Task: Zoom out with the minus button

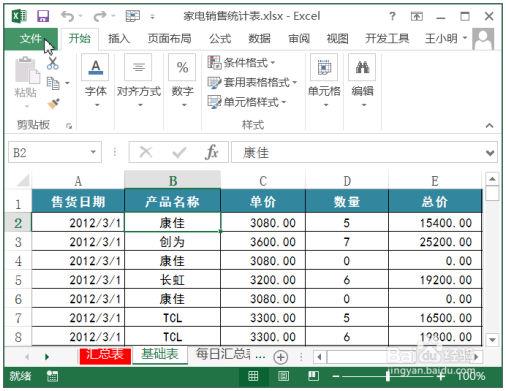Action: tap(336, 377)
